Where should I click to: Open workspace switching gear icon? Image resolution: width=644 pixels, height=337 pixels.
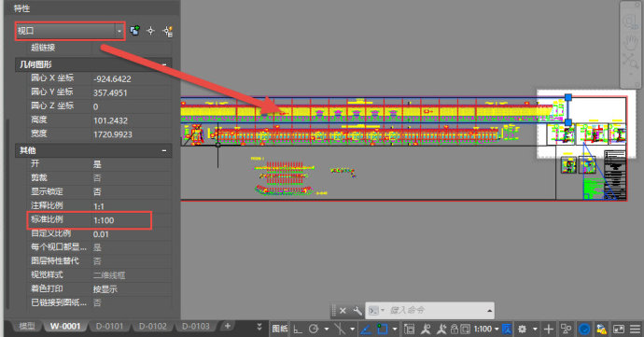tap(522, 329)
